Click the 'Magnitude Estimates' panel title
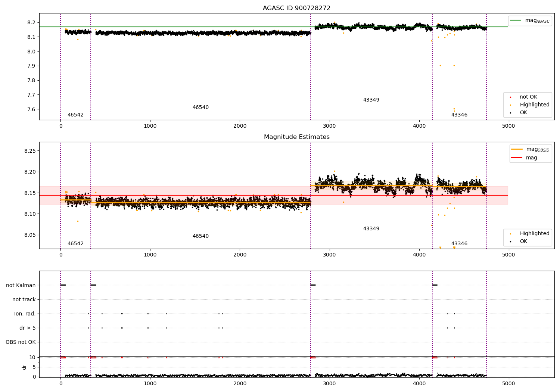560x392 pixels. point(296,137)
